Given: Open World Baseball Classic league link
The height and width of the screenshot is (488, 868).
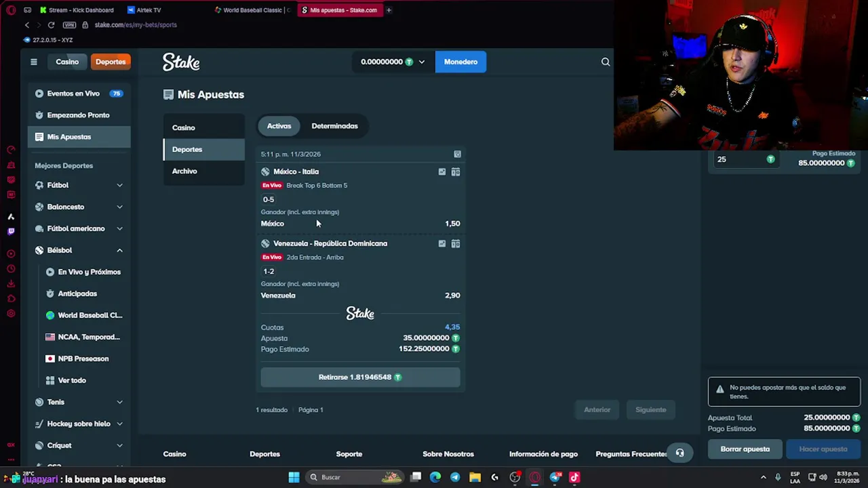Looking at the screenshot, I should click(x=85, y=315).
